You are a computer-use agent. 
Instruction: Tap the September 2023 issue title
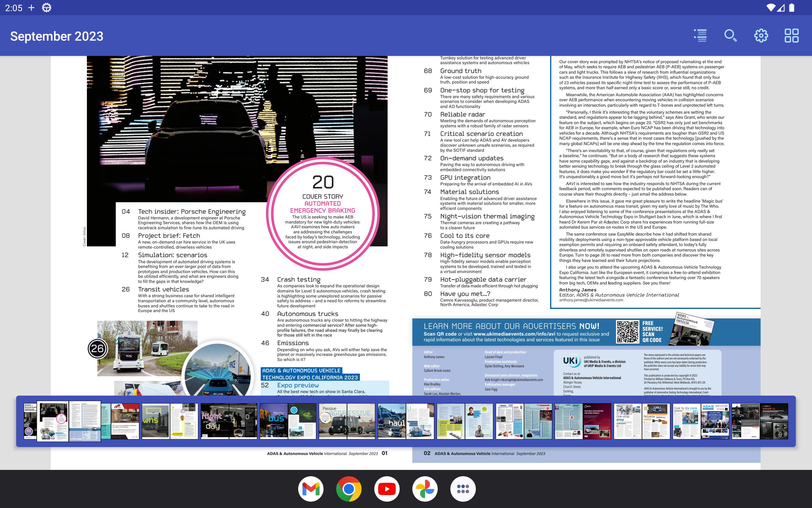click(x=57, y=36)
